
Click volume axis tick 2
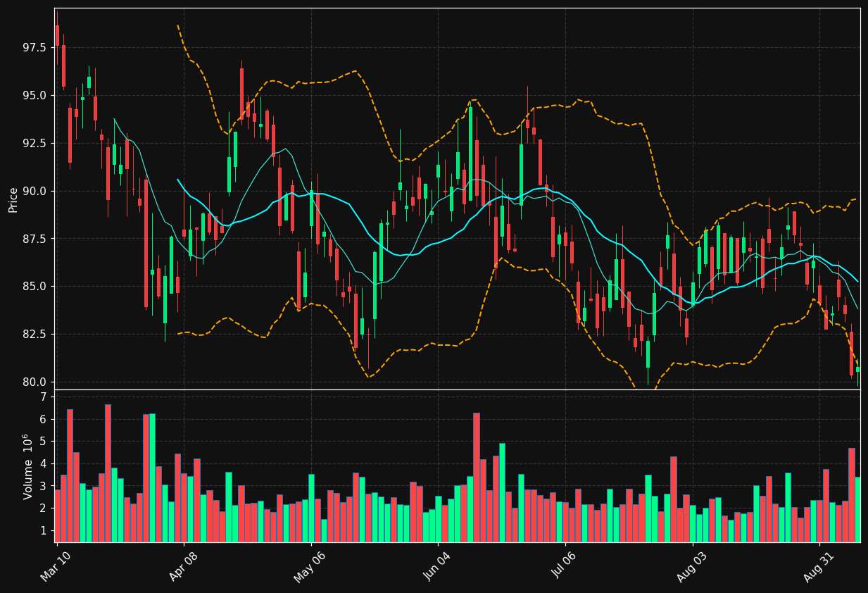(44, 508)
